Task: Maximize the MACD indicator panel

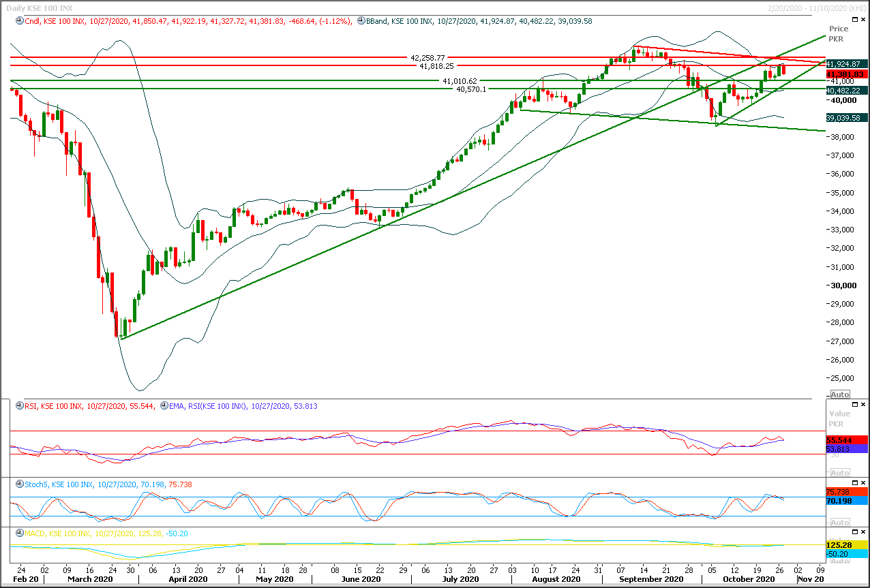Action: 854,531
